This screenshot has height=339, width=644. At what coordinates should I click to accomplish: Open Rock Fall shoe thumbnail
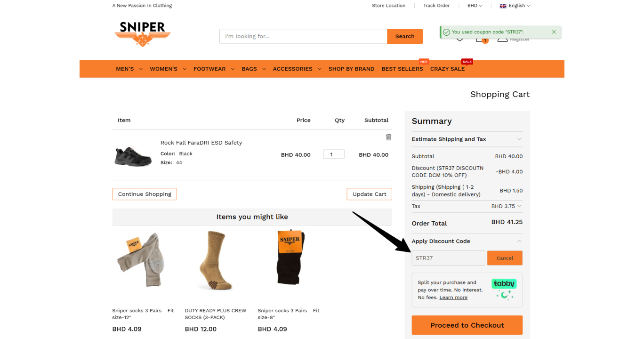pos(133,156)
